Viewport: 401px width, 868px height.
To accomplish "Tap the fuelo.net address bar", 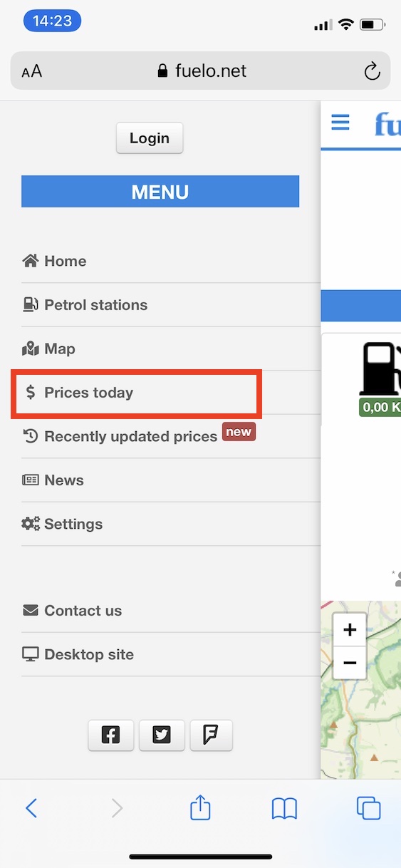I will click(x=201, y=71).
